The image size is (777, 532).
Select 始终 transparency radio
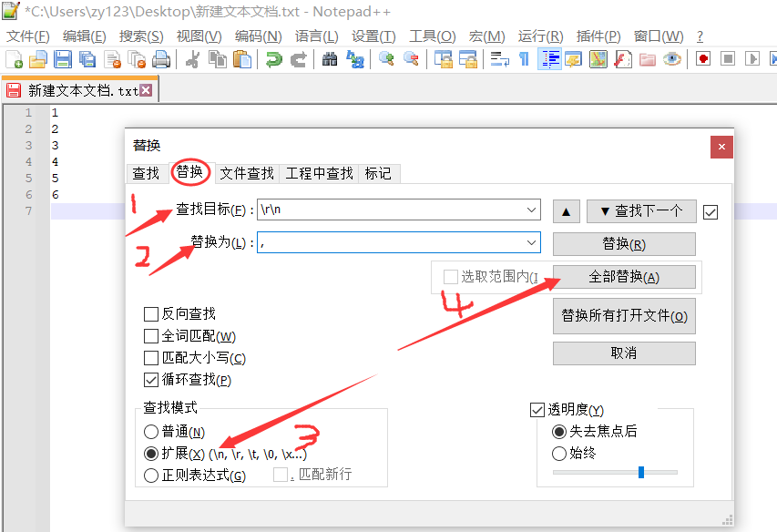click(559, 454)
